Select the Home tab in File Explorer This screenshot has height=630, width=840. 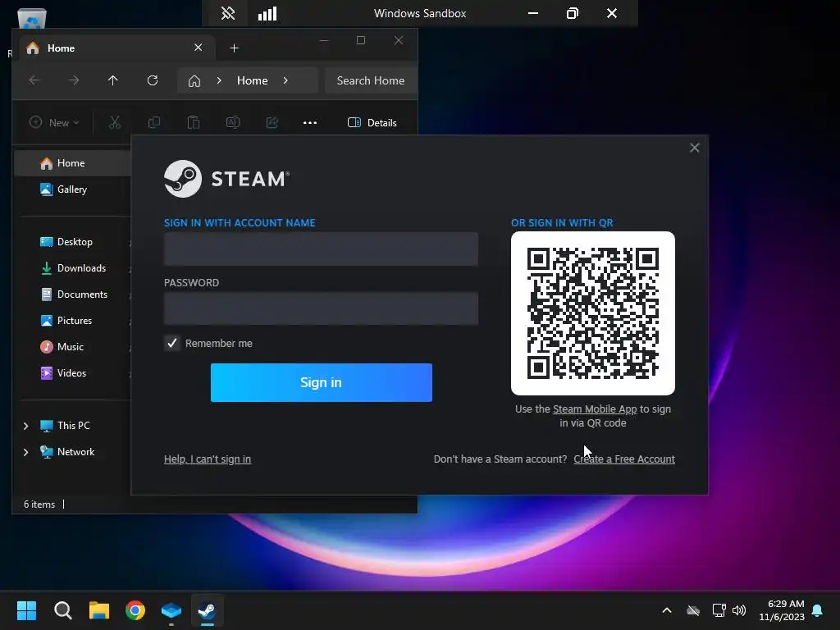116,48
